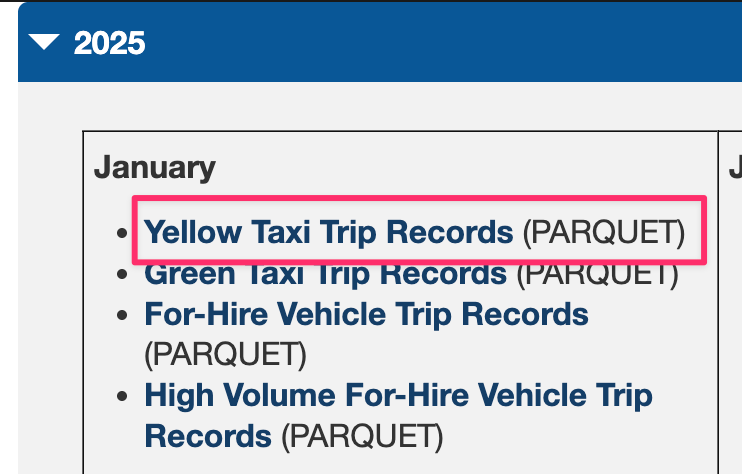Image resolution: width=742 pixels, height=474 pixels.
Task: Click PARQUET label after High Volume Records
Action: tap(361, 436)
